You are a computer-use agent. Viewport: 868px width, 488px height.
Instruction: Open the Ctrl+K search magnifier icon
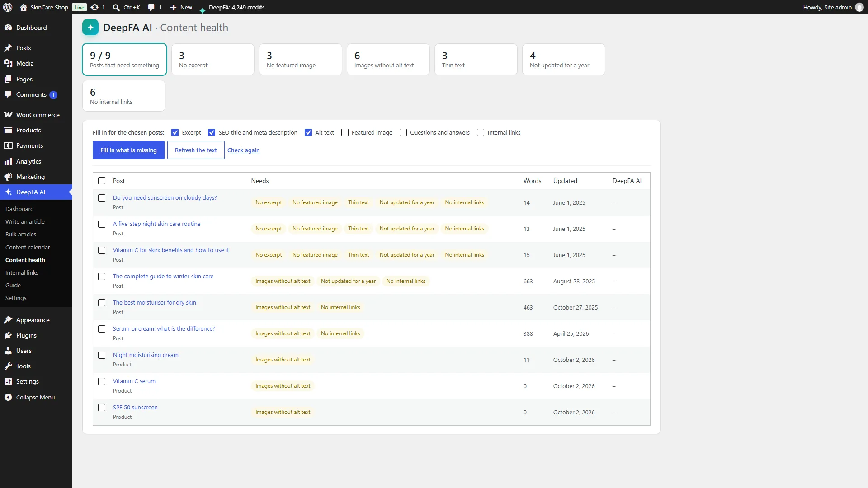click(116, 7)
